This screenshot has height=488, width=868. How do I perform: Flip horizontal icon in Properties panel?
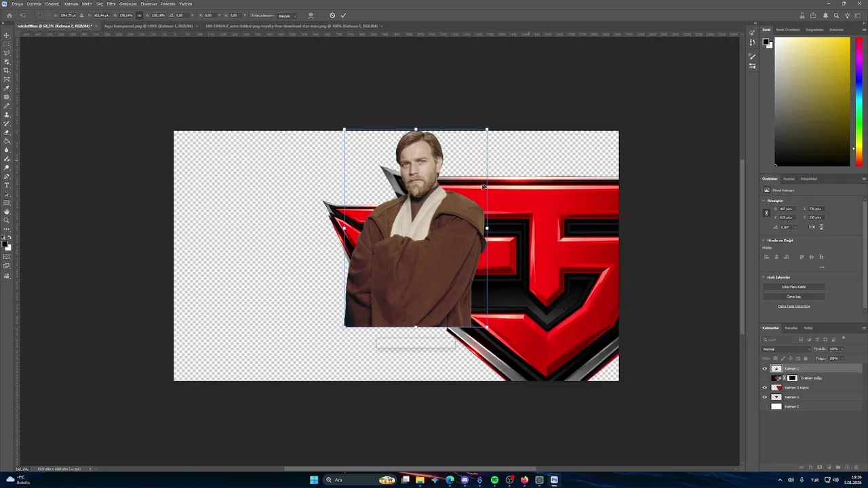pyautogui.click(x=812, y=227)
